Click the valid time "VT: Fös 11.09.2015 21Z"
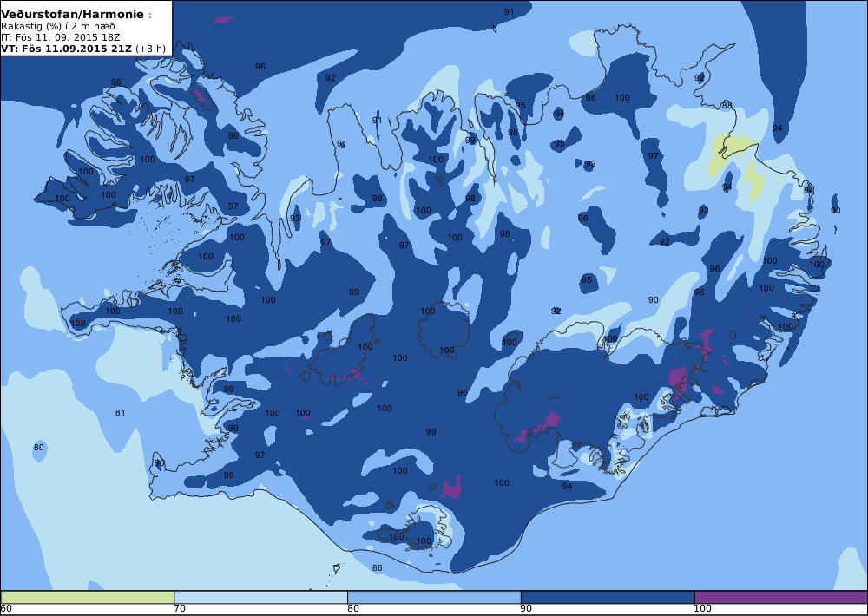Image resolution: width=868 pixels, height=616 pixels. point(67,48)
